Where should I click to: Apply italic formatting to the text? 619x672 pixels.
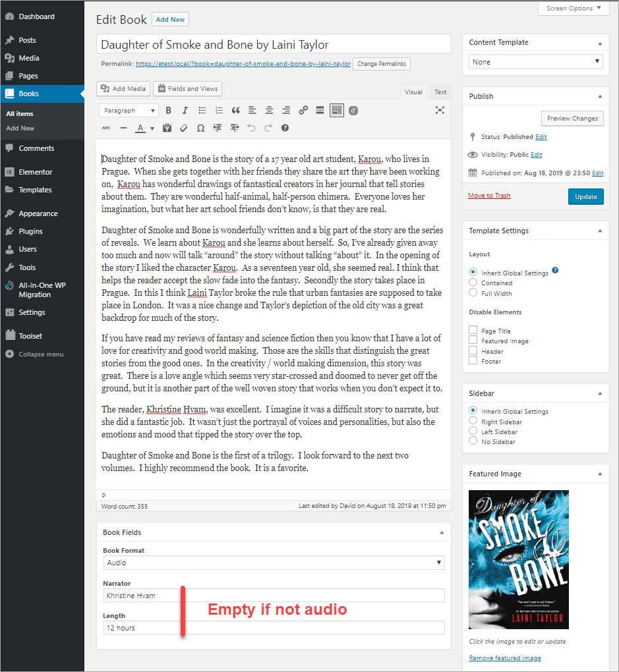[186, 110]
